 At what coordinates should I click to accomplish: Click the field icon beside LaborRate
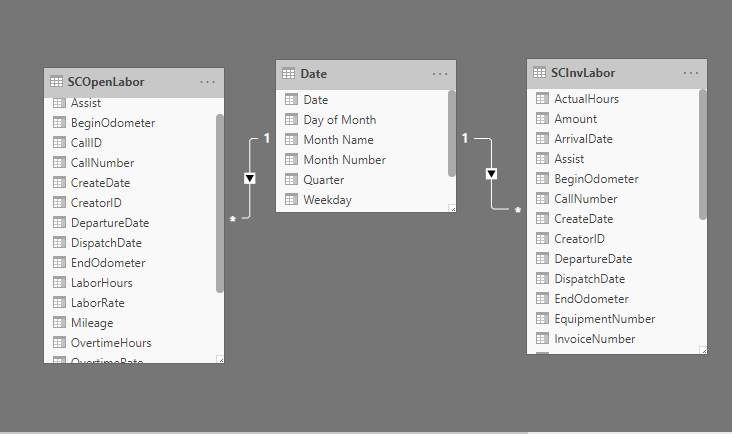pos(59,302)
